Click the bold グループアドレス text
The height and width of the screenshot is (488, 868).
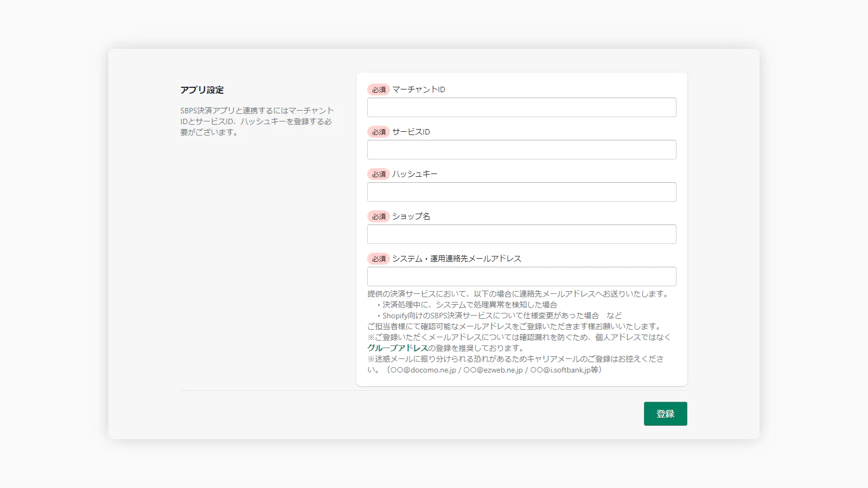(398, 348)
